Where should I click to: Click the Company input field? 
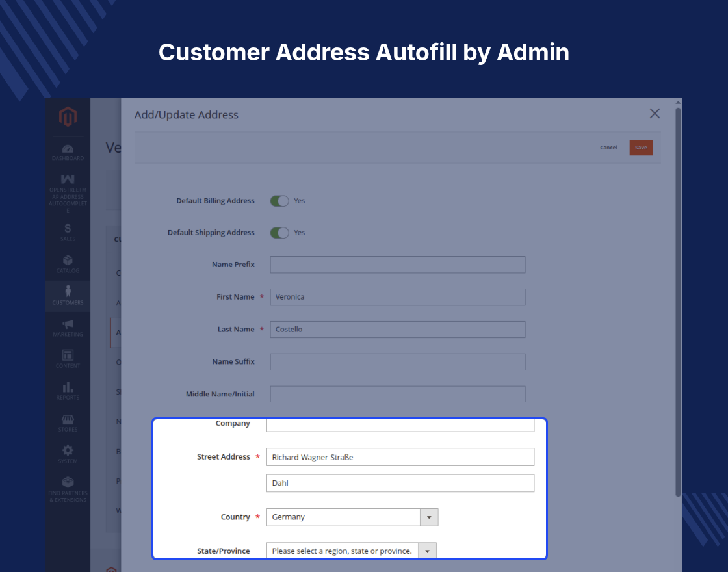coord(400,425)
